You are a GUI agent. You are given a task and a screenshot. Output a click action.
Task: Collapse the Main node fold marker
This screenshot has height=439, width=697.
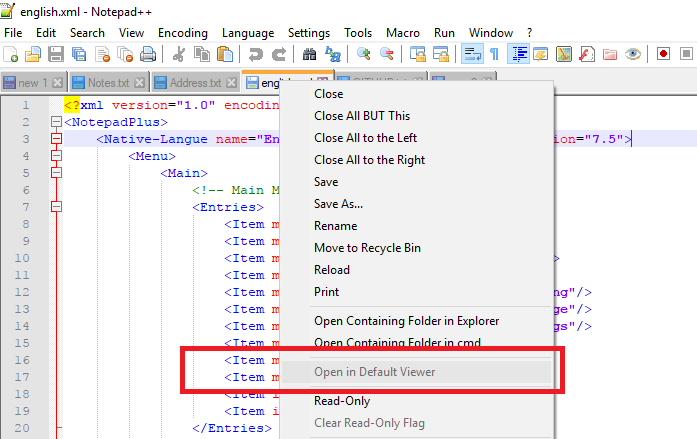click(56, 173)
